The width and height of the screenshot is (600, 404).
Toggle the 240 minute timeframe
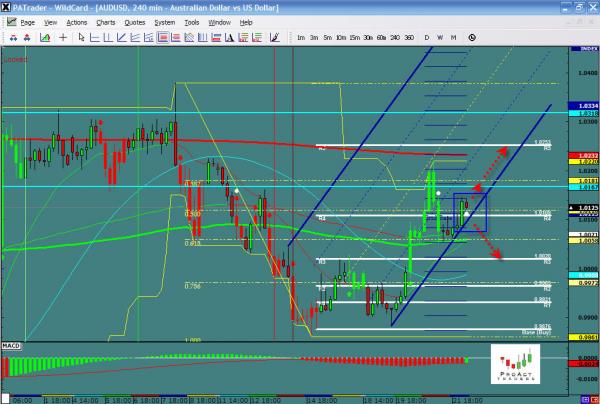tap(393, 37)
